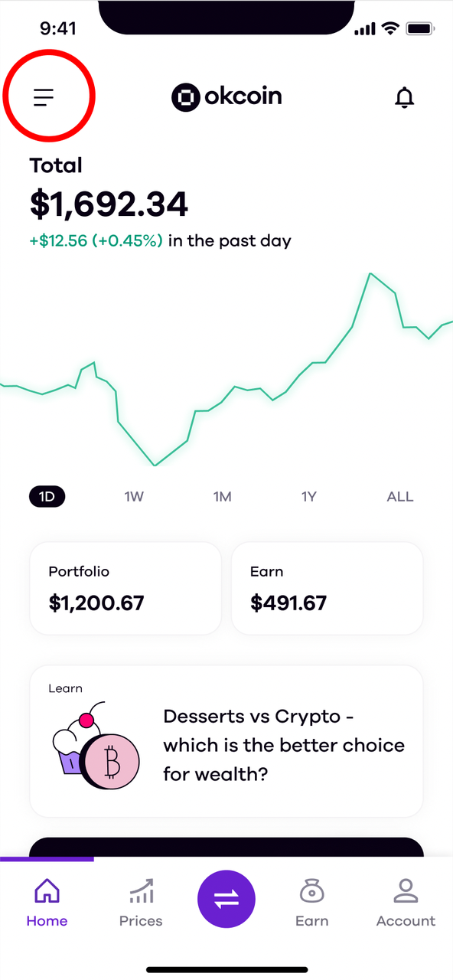Show the ALL time chart range
Image resolution: width=453 pixels, height=980 pixels.
tap(399, 496)
